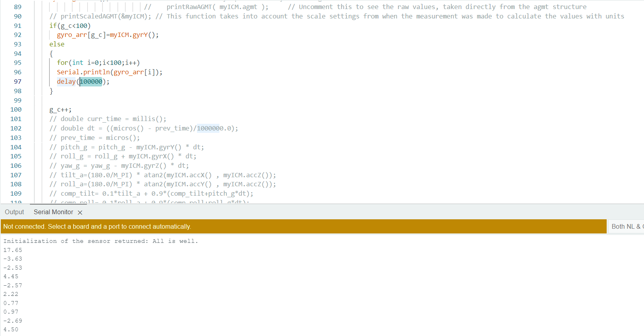
Task: Open the Both NL & CR line-ending dropdown
Action: point(627,227)
